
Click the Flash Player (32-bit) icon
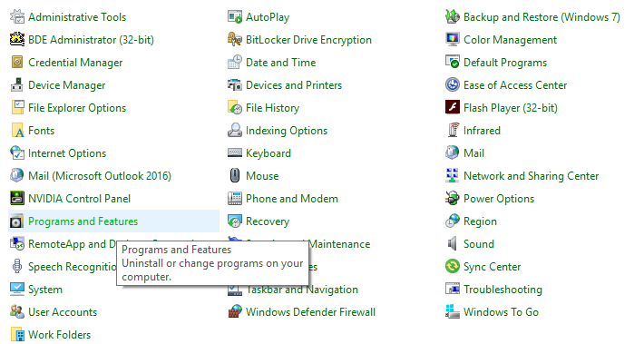pos(453,107)
